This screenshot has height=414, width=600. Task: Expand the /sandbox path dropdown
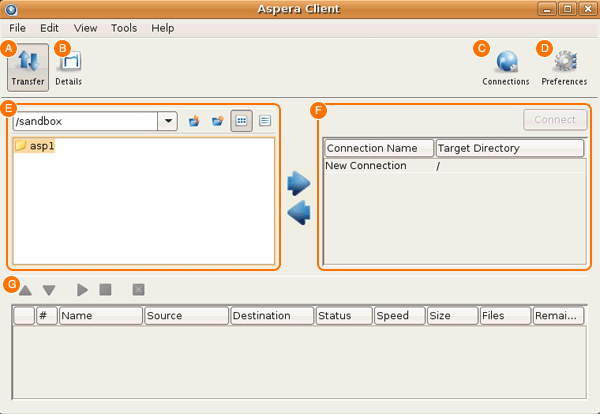[x=168, y=121]
